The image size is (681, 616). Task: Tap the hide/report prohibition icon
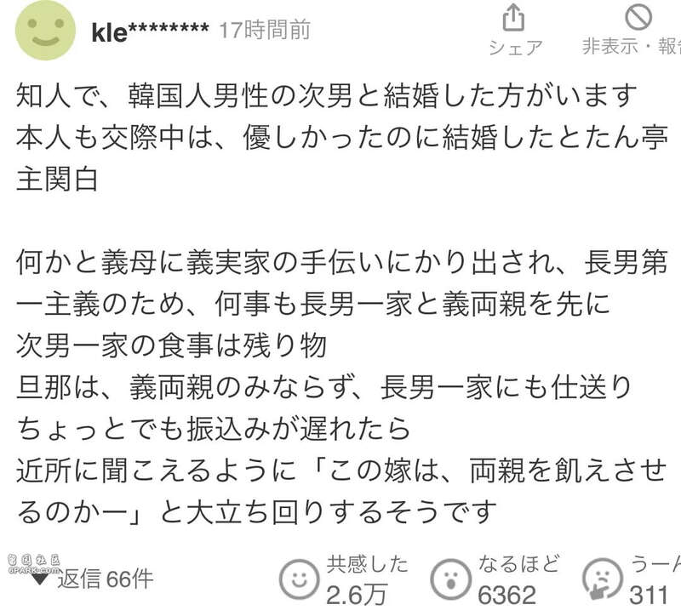point(638,17)
